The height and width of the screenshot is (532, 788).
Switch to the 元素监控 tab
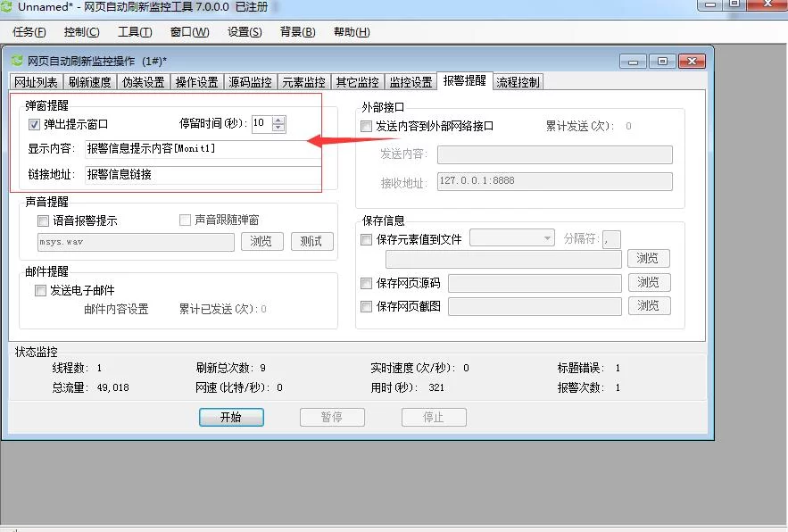(x=303, y=82)
